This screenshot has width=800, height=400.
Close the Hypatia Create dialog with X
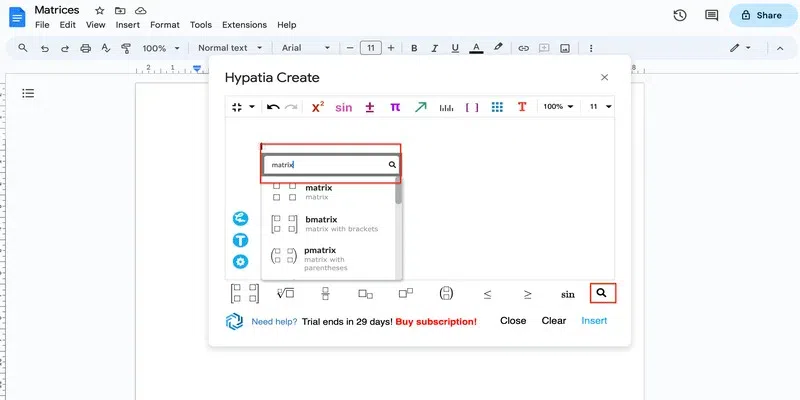coord(605,78)
